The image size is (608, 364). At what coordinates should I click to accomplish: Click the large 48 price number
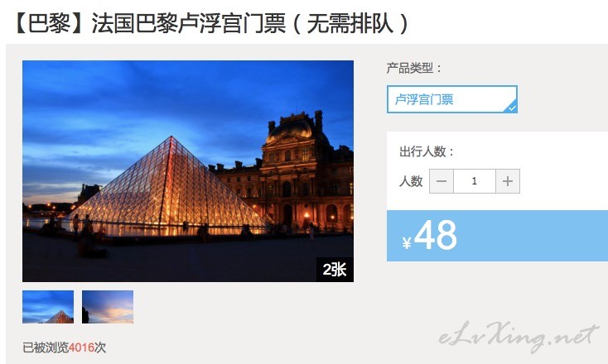(436, 235)
